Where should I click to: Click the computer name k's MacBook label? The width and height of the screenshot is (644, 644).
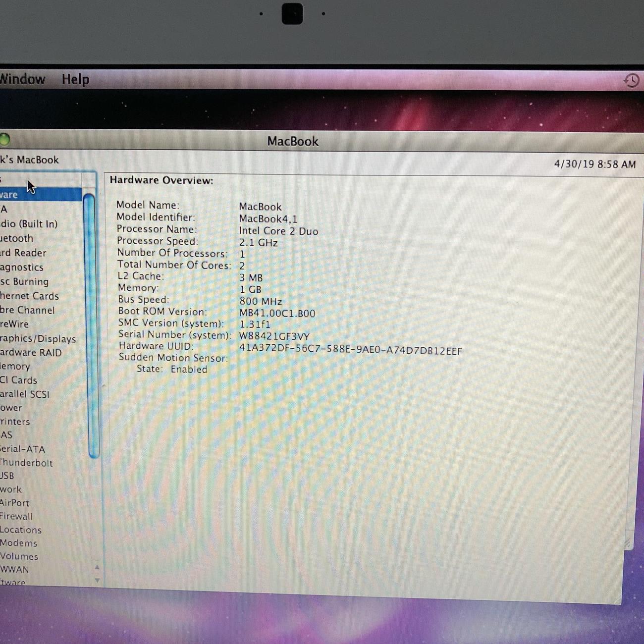click(29, 160)
